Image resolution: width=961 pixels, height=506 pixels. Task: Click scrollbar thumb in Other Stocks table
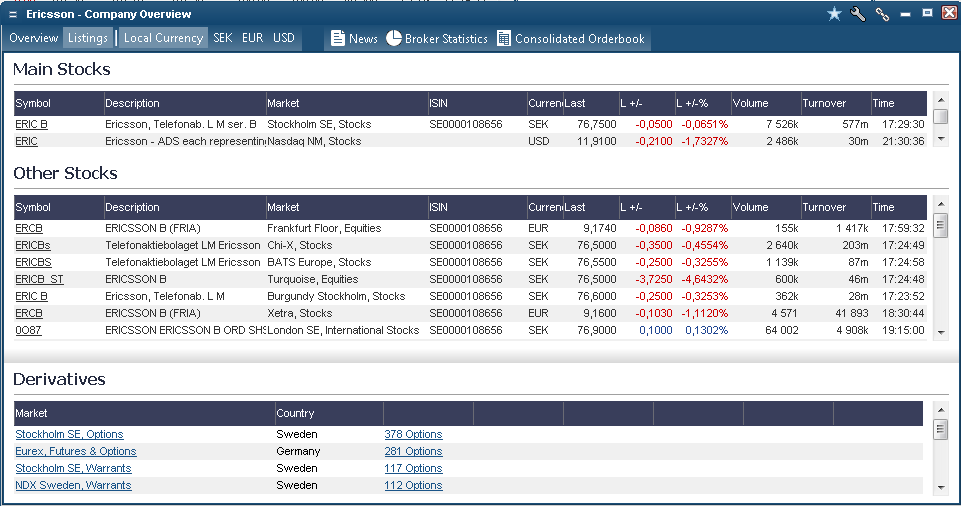(x=941, y=225)
